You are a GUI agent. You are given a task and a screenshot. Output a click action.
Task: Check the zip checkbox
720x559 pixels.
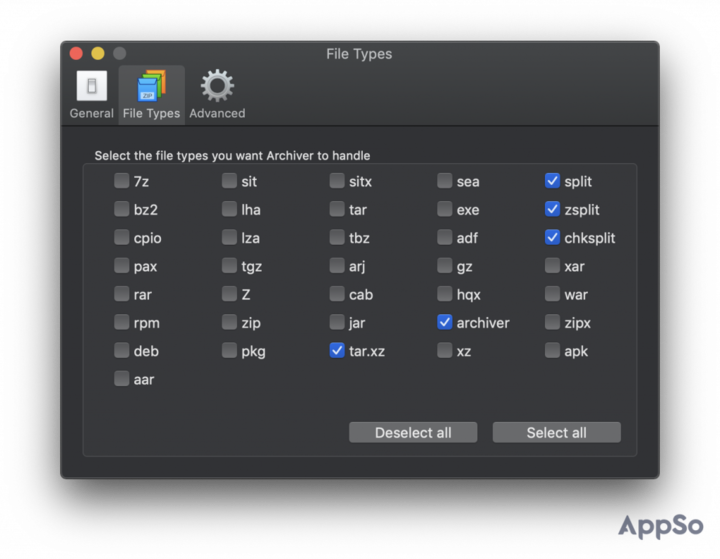229,322
